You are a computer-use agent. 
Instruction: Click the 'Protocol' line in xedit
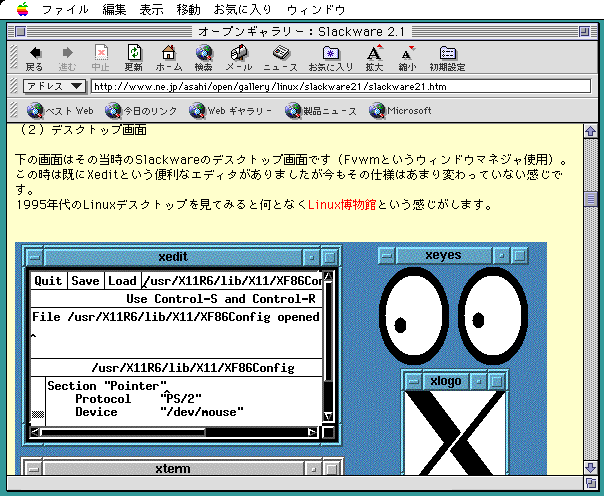pyautogui.click(x=138, y=399)
